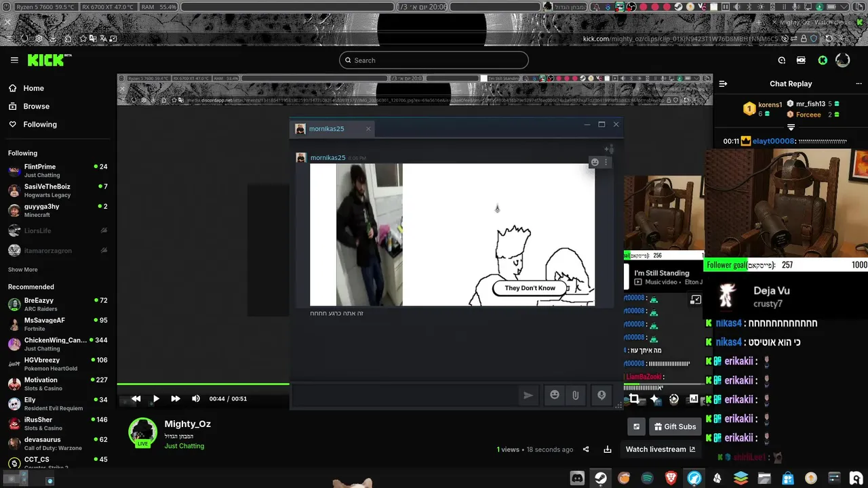
Task: Mute the clip volume
Action: pyautogui.click(x=196, y=399)
